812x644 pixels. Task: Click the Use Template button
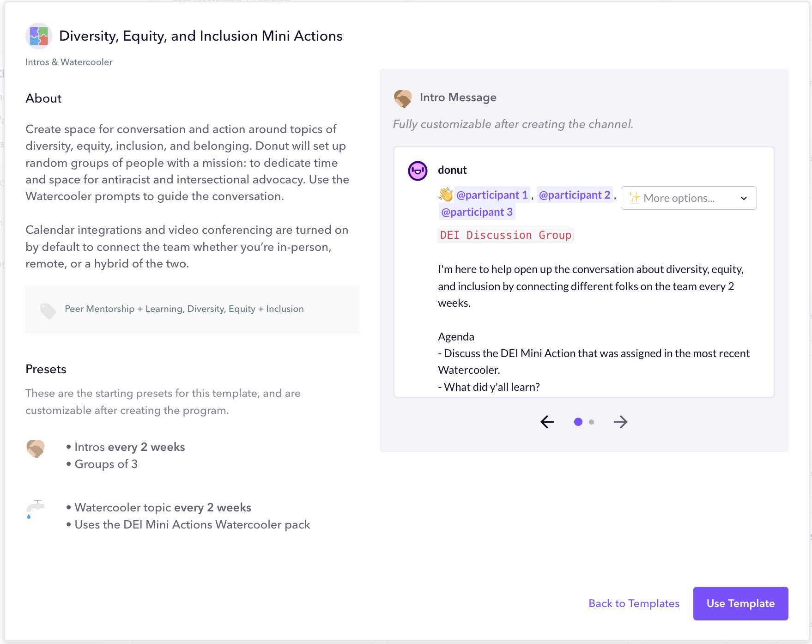(x=740, y=603)
